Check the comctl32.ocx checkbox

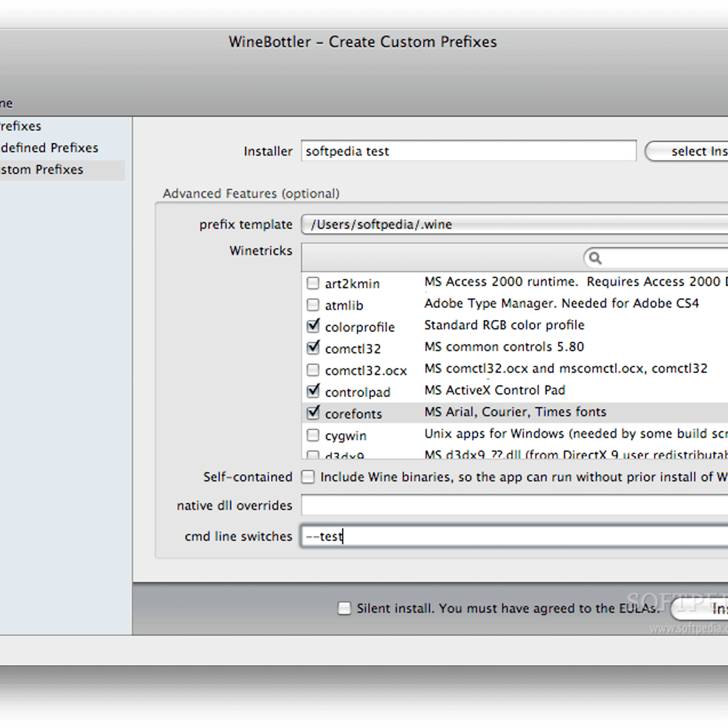[313, 369]
